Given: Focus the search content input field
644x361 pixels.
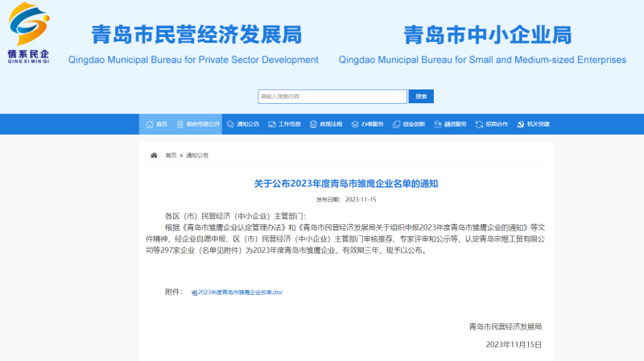Looking at the screenshot, I should click(x=332, y=96).
